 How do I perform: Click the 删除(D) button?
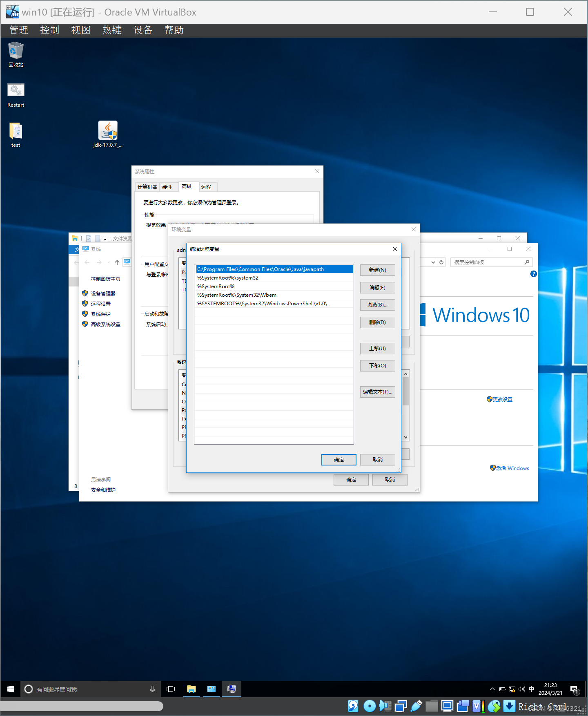[377, 322]
